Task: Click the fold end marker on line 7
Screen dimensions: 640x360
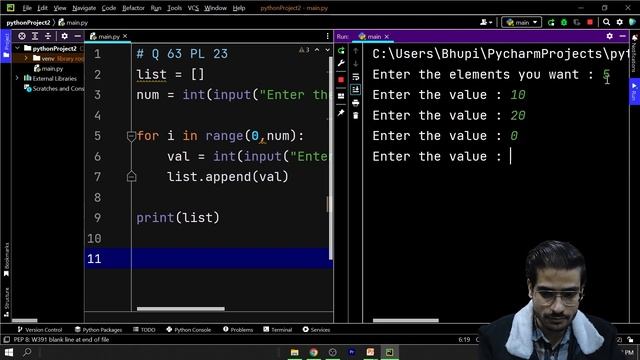Action: pyautogui.click(x=131, y=176)
